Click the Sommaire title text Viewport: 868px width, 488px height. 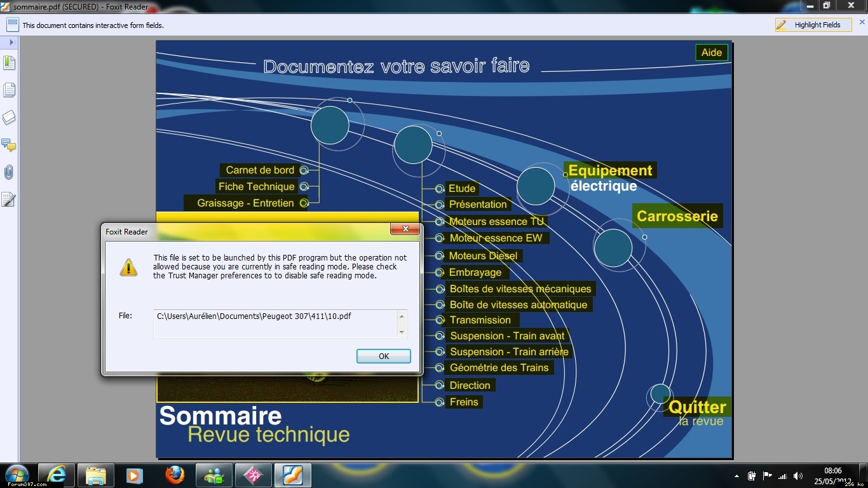point(220,416)
